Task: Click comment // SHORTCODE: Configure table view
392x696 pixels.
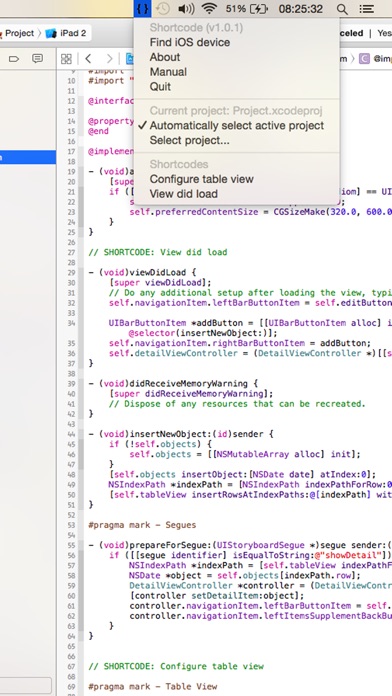Action: pyautogui.click(x=176, y=666)
